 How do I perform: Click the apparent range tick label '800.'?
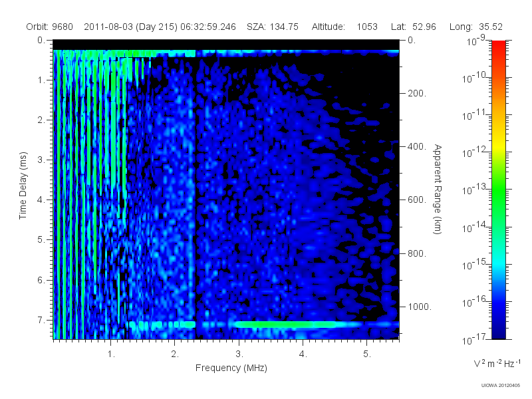coord(417,253)
